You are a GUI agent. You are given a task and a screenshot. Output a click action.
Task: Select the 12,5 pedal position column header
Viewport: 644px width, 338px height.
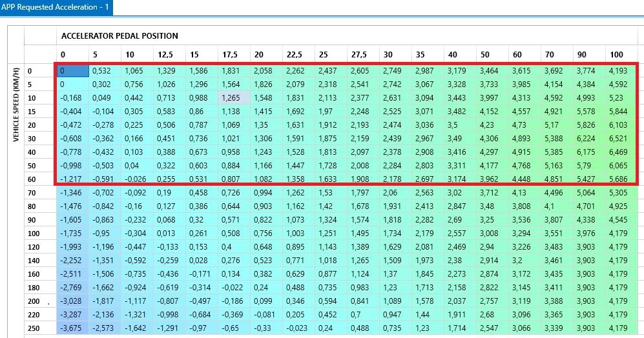point(169,55)
